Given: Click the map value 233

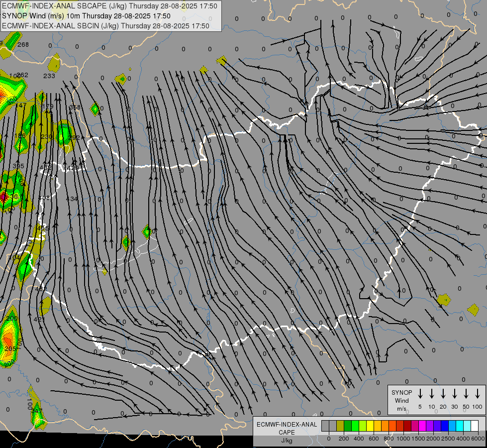Looking at the screenshot, I should pos(49,76).
